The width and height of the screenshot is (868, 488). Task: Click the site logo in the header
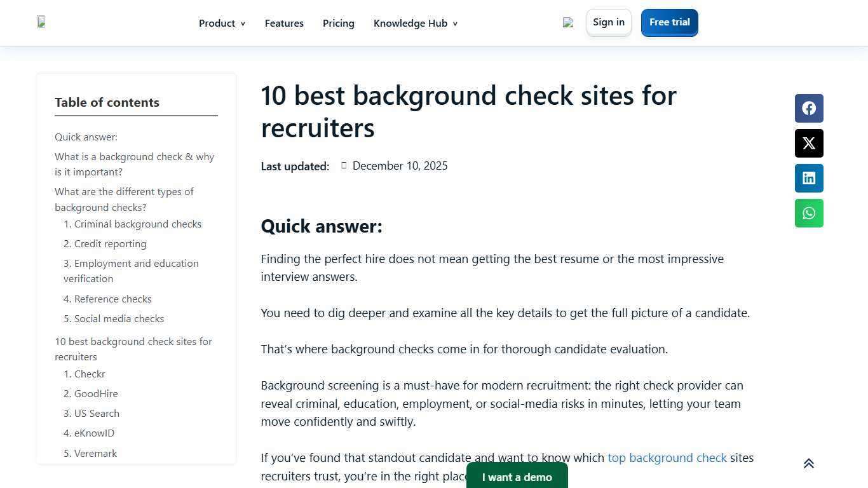pos(41,22)
